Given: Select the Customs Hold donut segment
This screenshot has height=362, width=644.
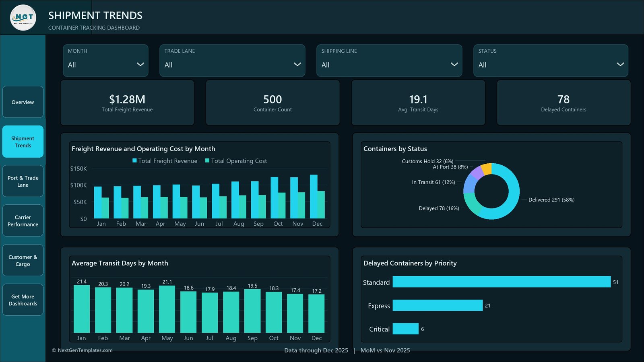Looking at the screenshot, I should click(x=487, y=169).
